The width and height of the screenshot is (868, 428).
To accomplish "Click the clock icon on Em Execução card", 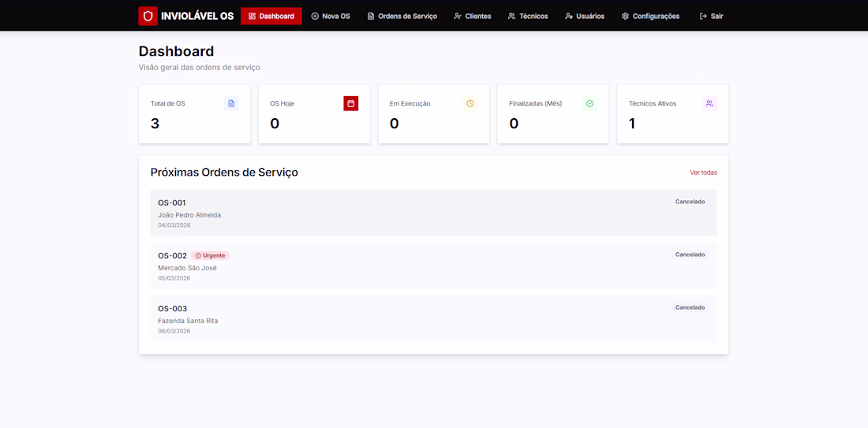I will coord(470,103).
